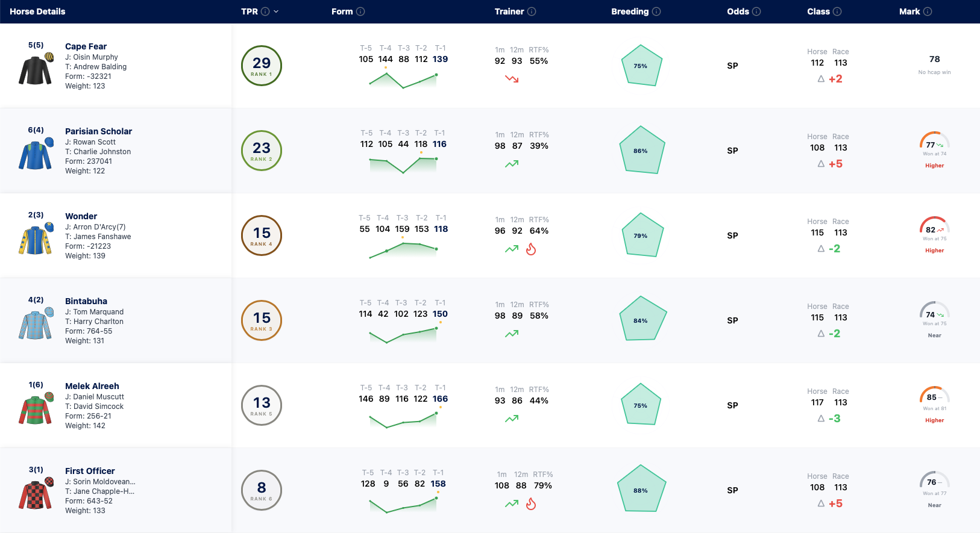Select the Horse Details column header

click(x=37, y=11)
